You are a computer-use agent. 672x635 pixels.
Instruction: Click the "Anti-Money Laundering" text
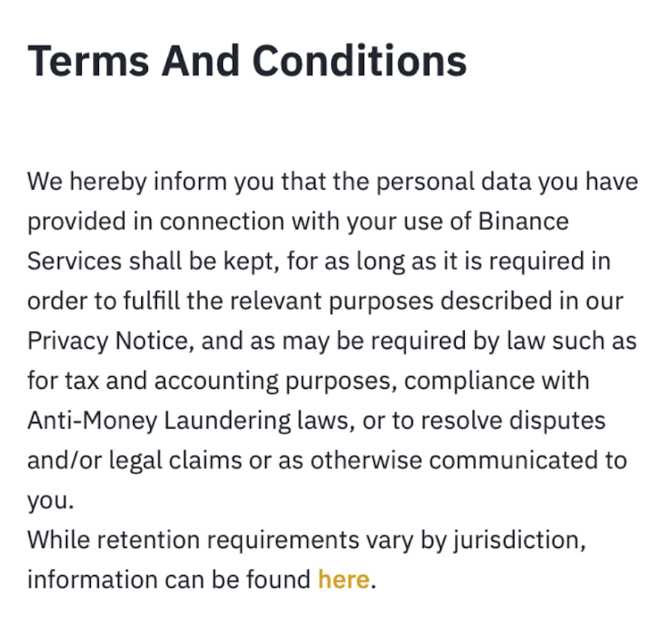point(156,421)
